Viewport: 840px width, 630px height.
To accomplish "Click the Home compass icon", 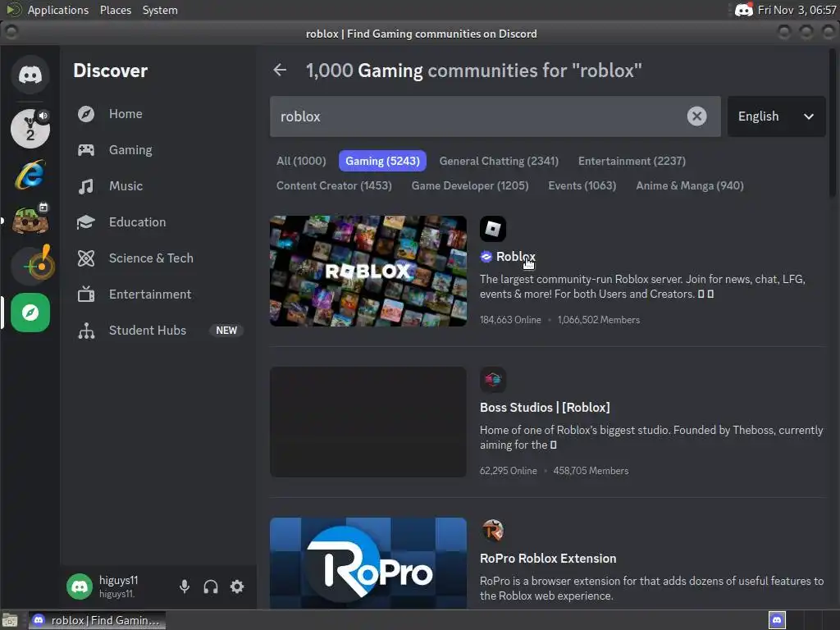I will tap(85, 114).
